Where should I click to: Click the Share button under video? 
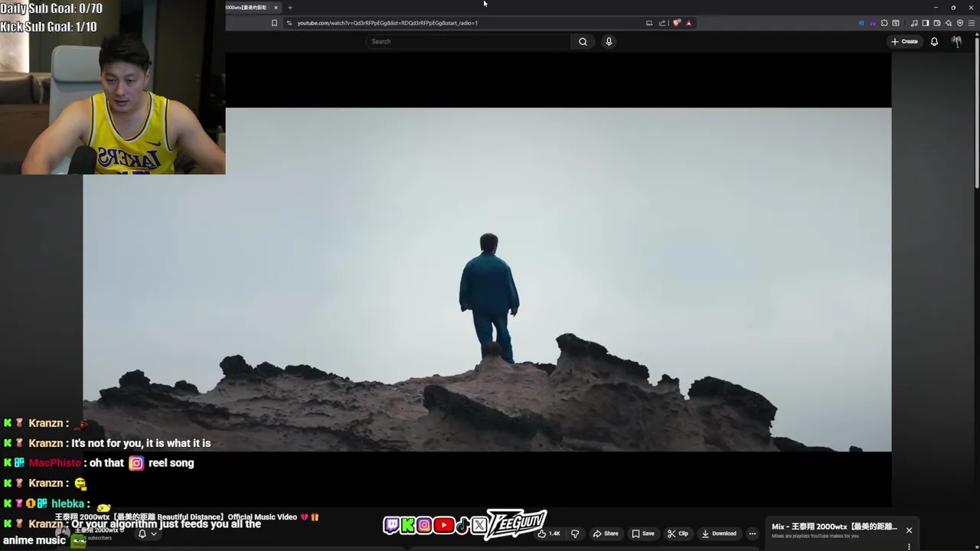point(605,533)
